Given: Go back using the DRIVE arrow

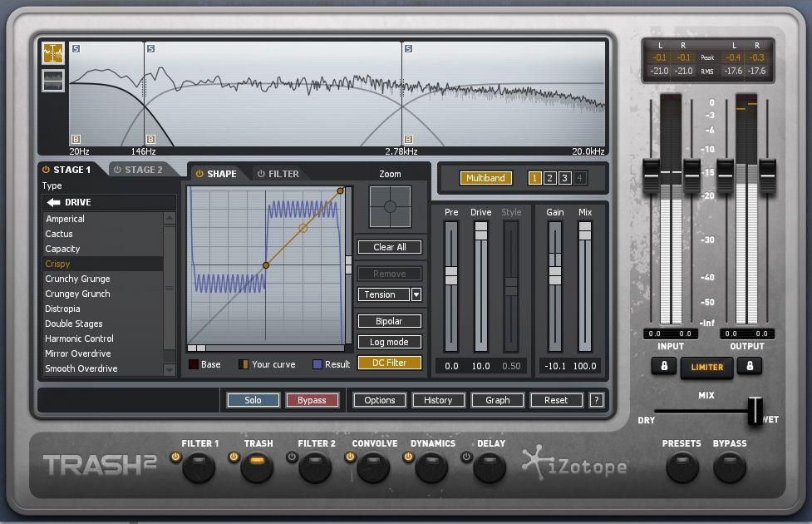Looking at the screenshot, I should [x=53, y=202].
